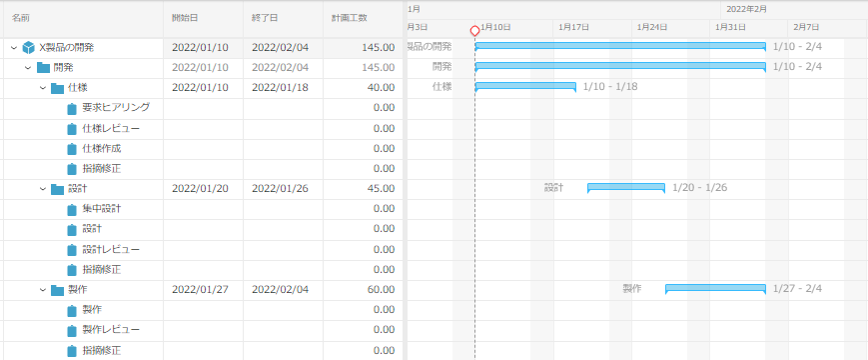Click the red today marker on timeline
Screen dimensions: 868x360
474,30
